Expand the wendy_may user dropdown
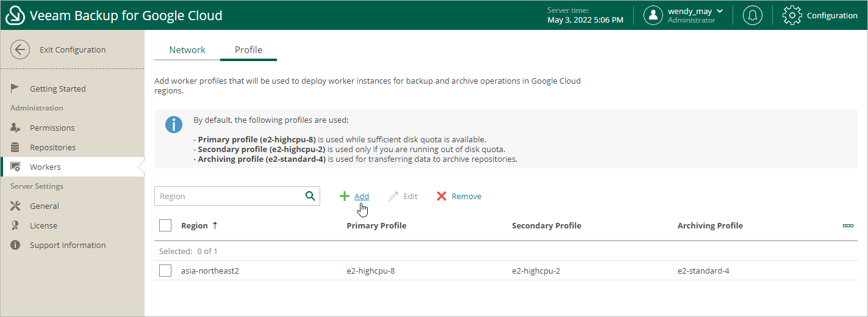Image resolution: width=868 pixels, height=317 pixels. click(x=720, y=11)
